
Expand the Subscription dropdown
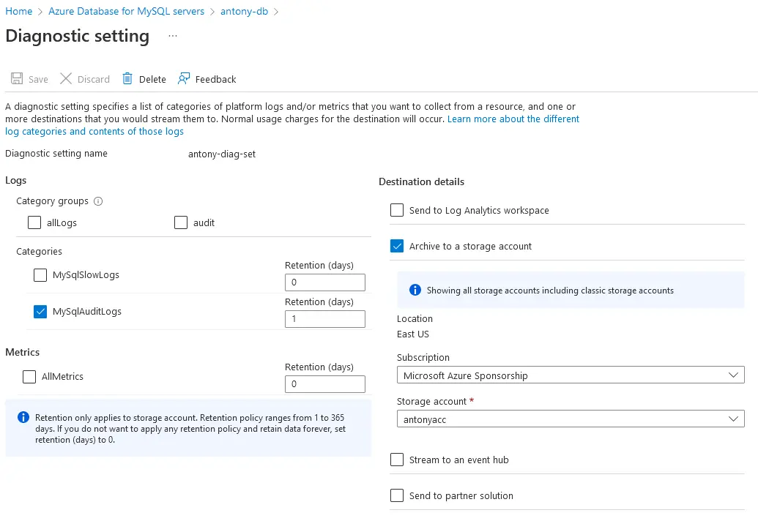point(570,375)
